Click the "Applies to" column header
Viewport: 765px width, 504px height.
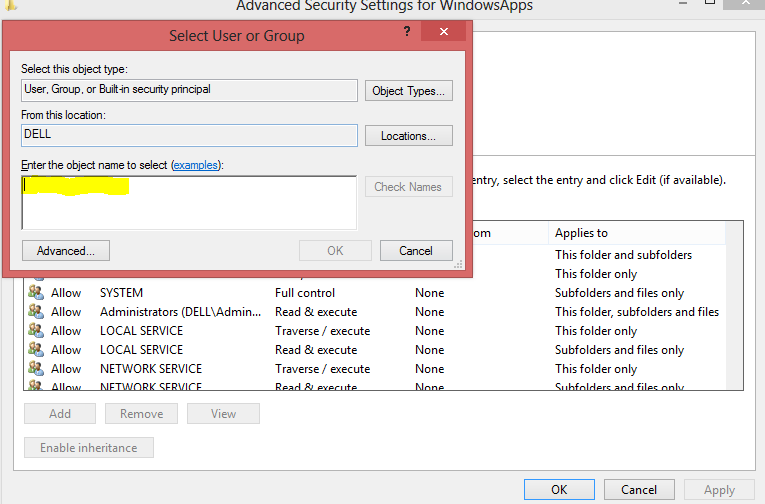tap(581, 233)
